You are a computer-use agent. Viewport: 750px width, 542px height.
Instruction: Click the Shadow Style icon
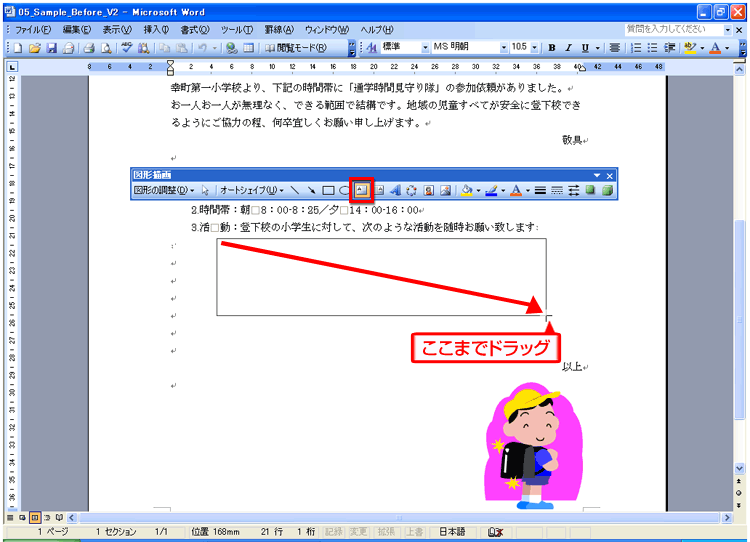[590, 190]
